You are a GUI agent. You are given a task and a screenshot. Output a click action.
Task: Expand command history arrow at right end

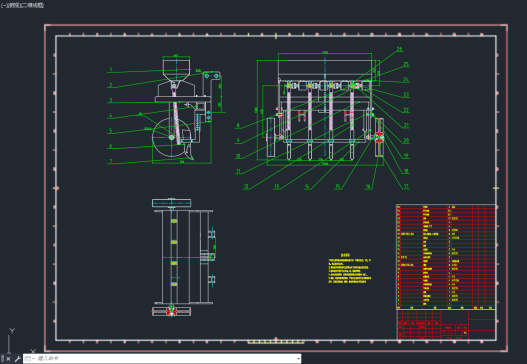[x=298, y=359]
